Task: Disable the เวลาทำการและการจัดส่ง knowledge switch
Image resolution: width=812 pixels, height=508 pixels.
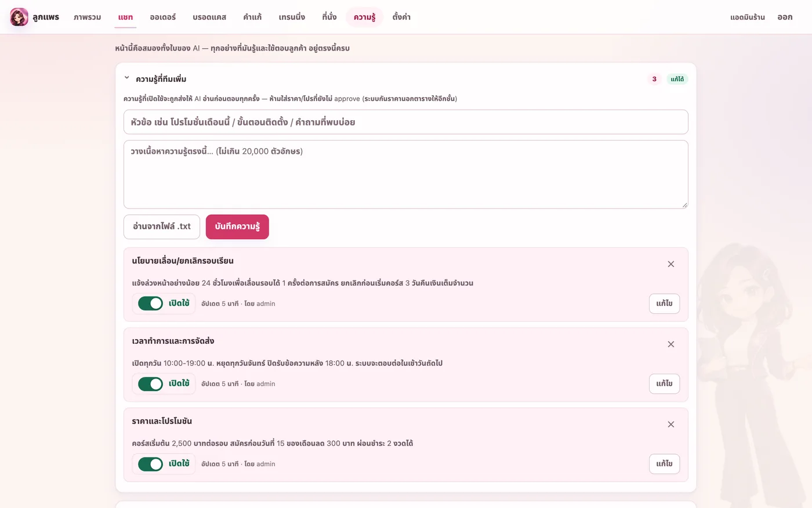Action: [151, 383]
